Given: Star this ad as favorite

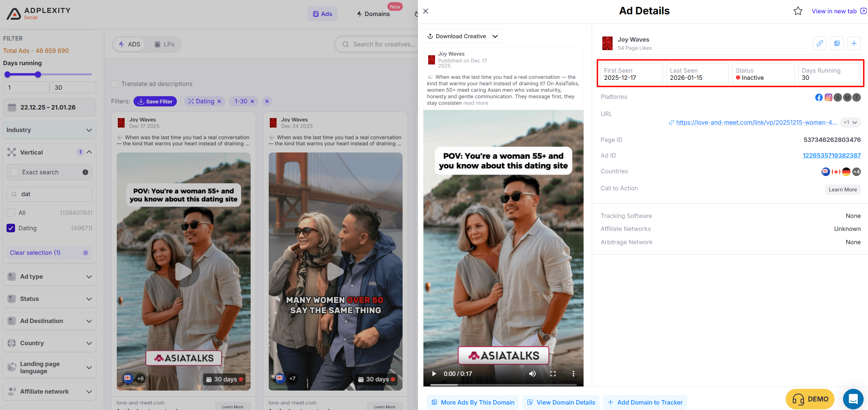Looking at the screenshot, I should coord(798,11).
